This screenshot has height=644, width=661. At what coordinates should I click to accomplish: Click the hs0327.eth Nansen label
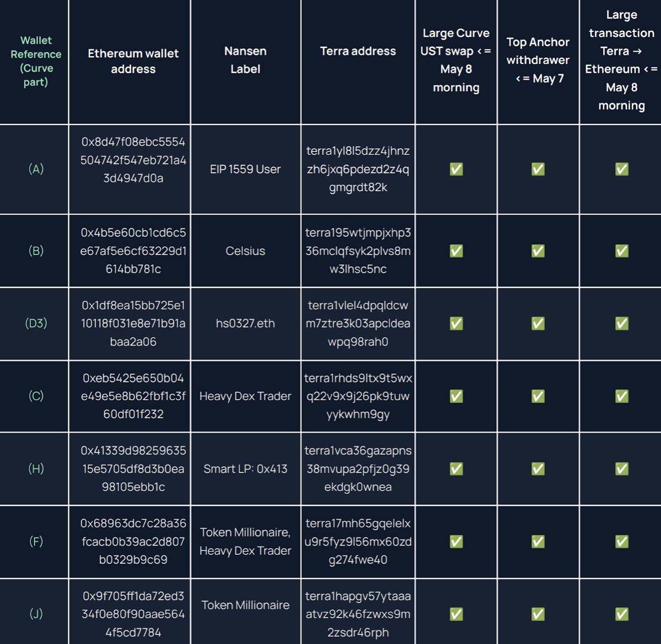pyautogui.click(x=245, y=324)
